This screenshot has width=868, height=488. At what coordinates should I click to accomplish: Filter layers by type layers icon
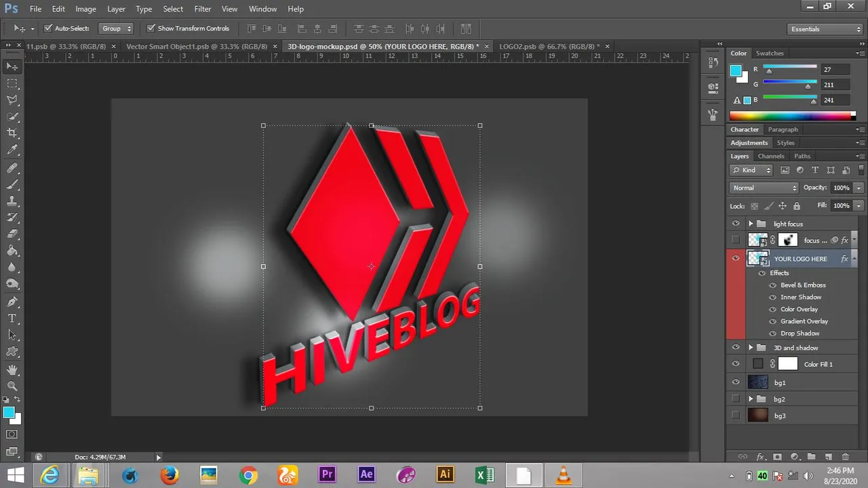(815, 170)
